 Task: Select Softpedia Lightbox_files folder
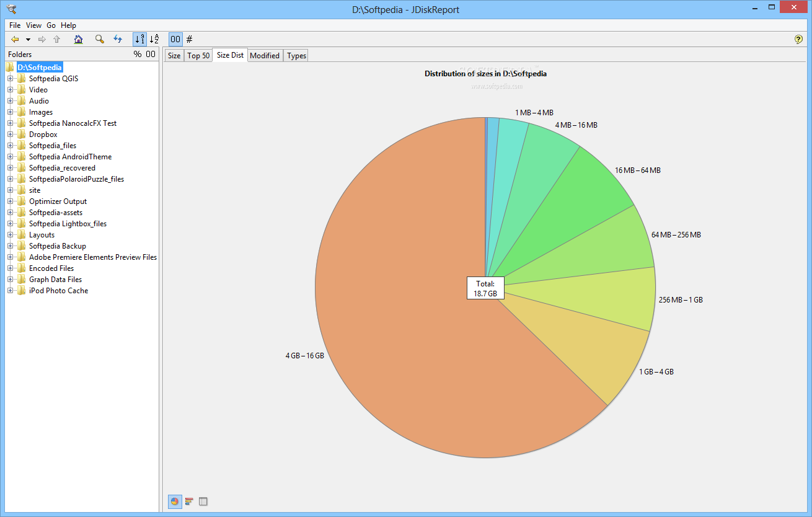tap(68, 224)
